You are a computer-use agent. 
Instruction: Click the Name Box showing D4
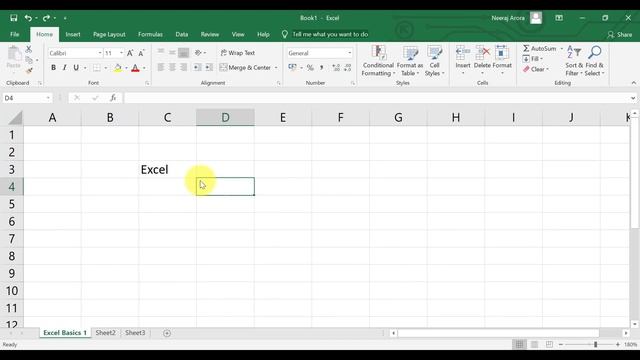[27, 98]
